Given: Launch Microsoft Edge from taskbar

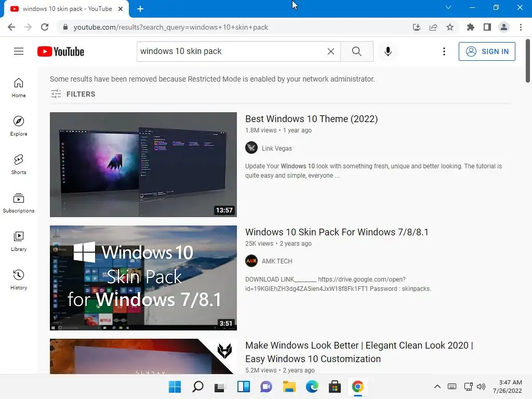Looking at the screenshot, I should tap(312, 387).
